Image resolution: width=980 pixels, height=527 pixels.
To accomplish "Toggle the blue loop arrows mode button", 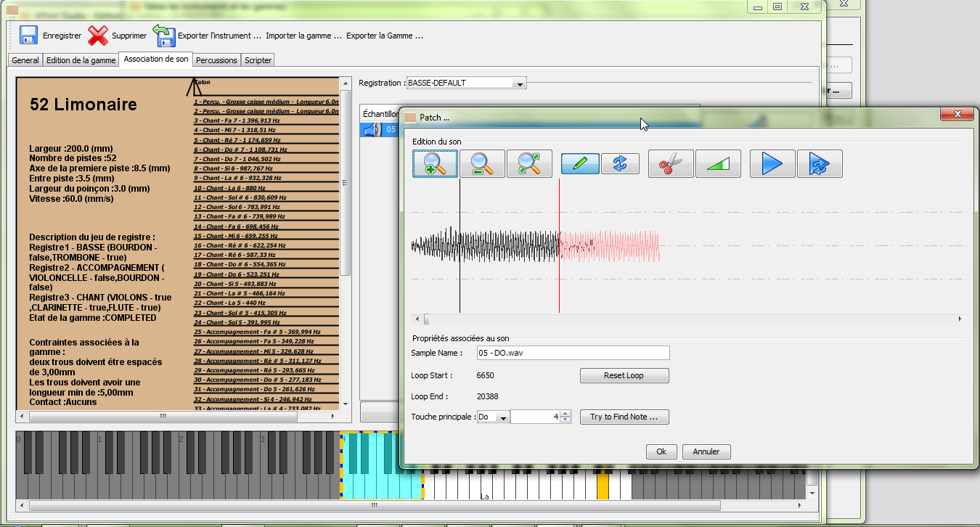I will pos(620,164).
